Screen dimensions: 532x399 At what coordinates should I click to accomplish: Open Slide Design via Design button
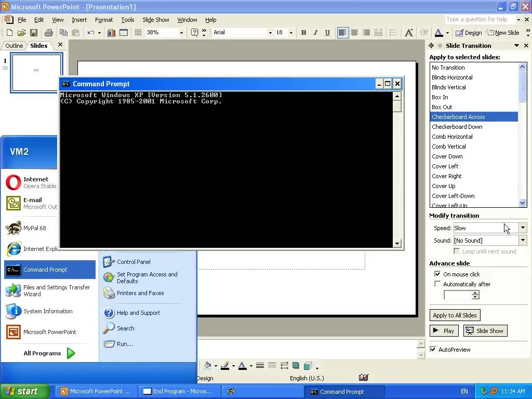click(x=469, y=33)
